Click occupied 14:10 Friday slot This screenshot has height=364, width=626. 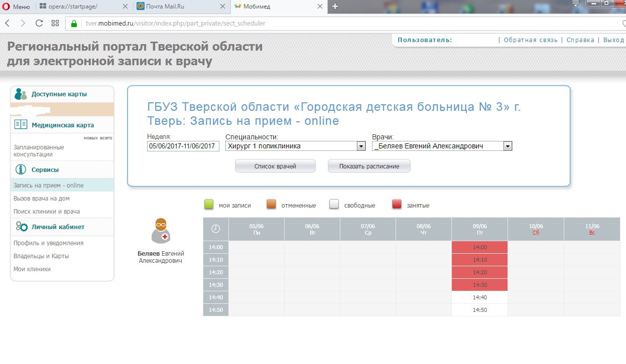pos(480,260)
